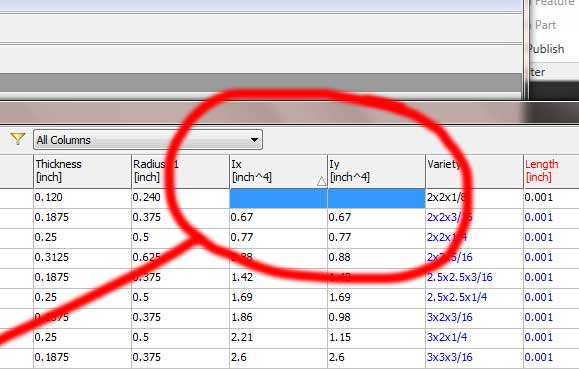Click the Length 0.001 cell in the 2.5x2.5x1/4 row
The height and width of the screenshot is (369, 579).
click(x=551, y=298)
